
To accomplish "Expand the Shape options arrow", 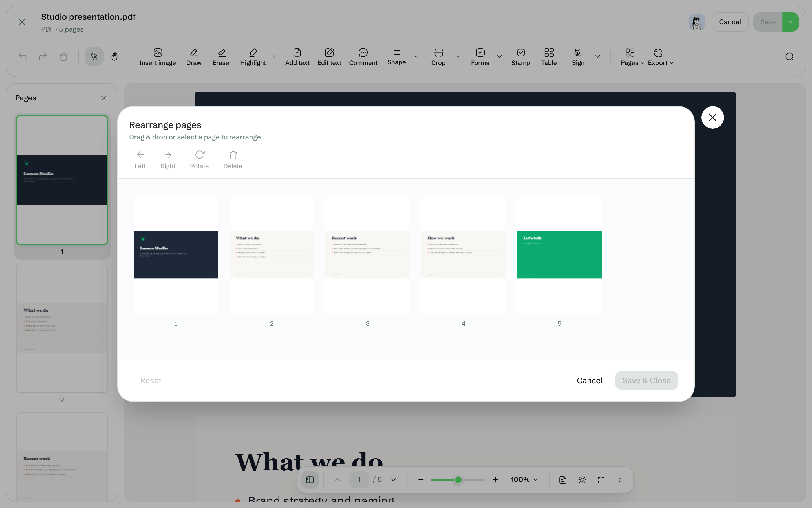I will (416, 56).
